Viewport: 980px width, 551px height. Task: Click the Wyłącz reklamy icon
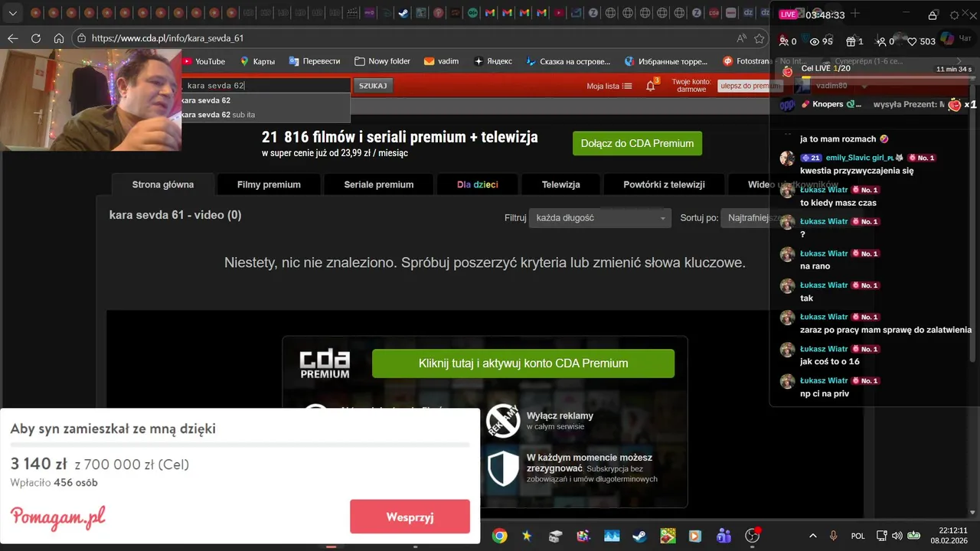[503, 421]
